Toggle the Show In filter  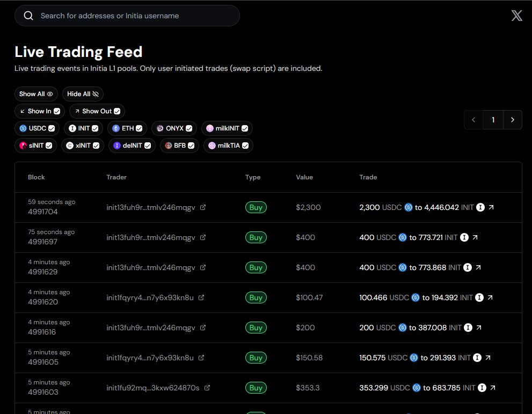pyautogui.click(x=40, y=111)
